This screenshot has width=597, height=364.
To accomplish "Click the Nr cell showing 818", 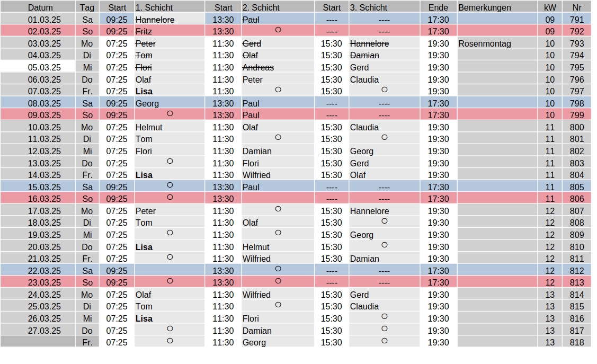I will point(577,342).
